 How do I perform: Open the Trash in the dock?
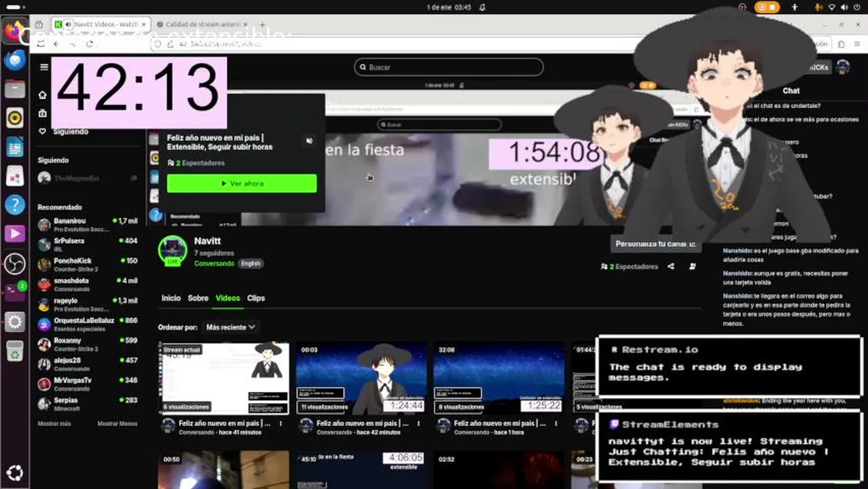tap(14, 350)
